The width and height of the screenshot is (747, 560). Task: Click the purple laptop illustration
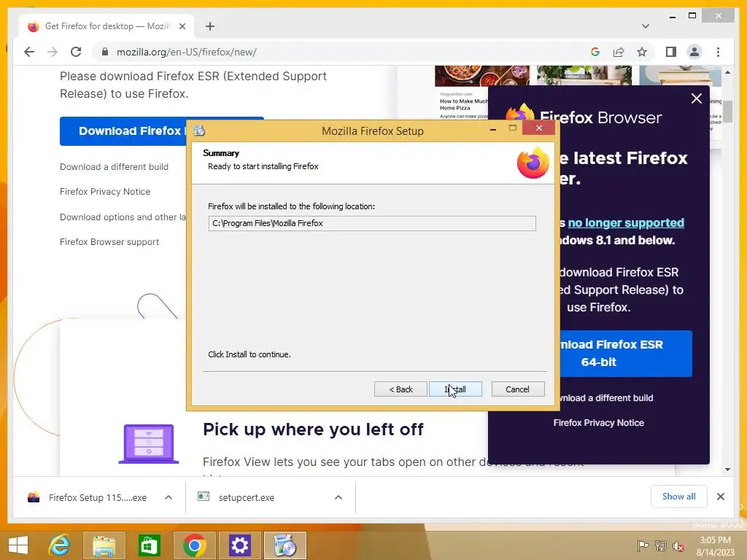pyautogui.click(x=149, y=443)
